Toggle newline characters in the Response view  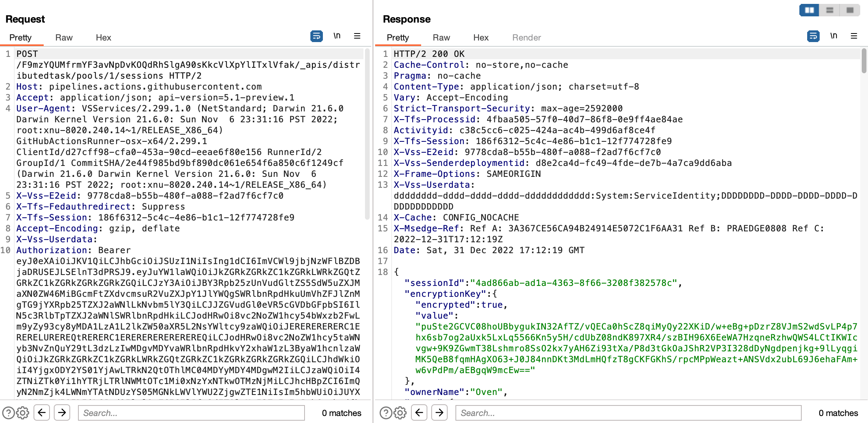[x=834, y=36]
